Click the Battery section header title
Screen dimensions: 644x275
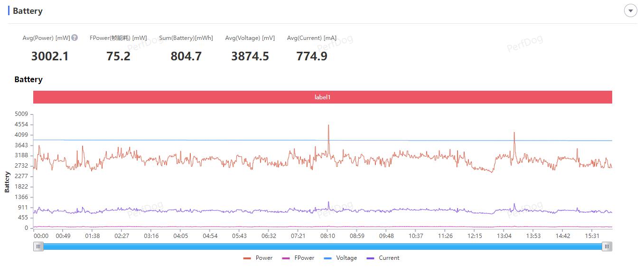(x=28, y=11)
